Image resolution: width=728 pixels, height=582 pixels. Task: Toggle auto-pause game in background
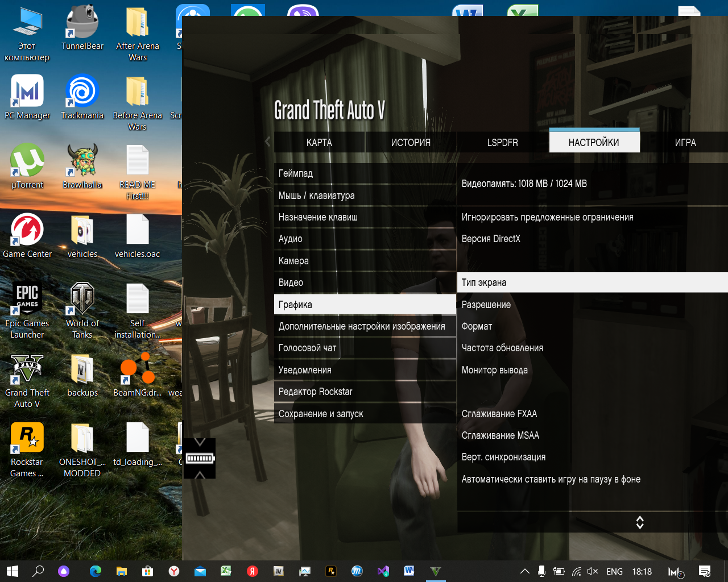tap(593, 479)
